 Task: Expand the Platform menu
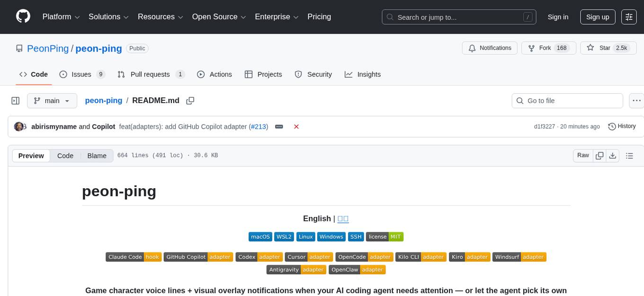61,17
